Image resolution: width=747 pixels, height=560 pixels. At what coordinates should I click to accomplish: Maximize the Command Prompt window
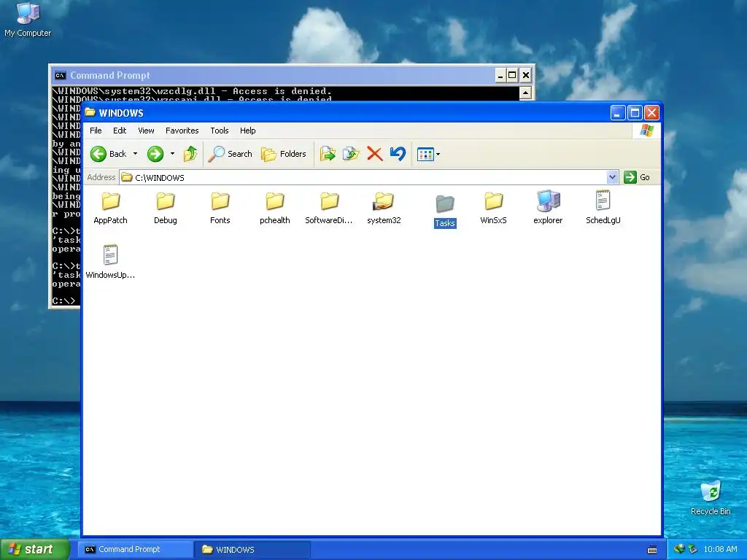[512, 75]
